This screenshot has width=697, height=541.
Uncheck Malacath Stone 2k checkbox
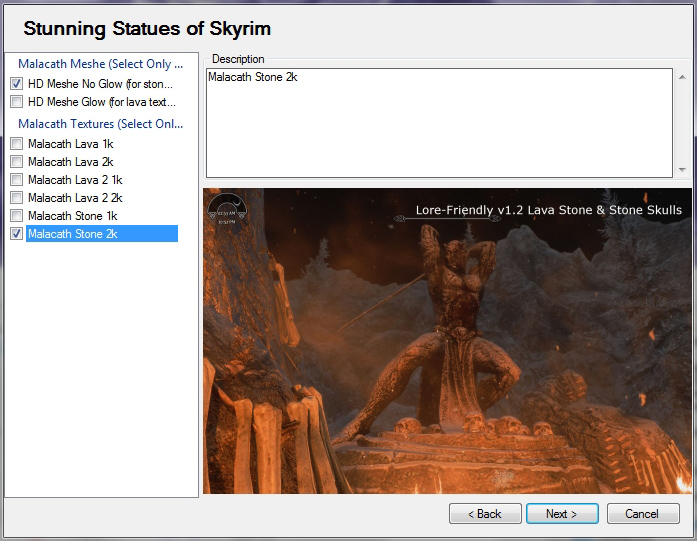(16, 234)
